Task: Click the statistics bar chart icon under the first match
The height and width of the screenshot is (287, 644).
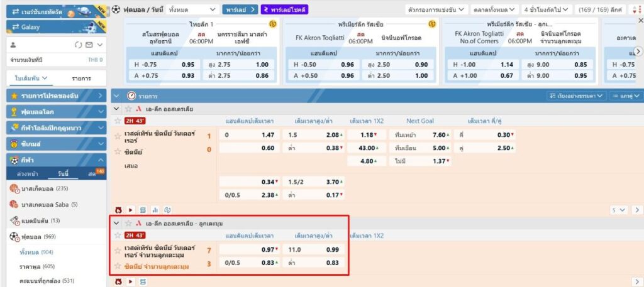Action: click(155, 210)
